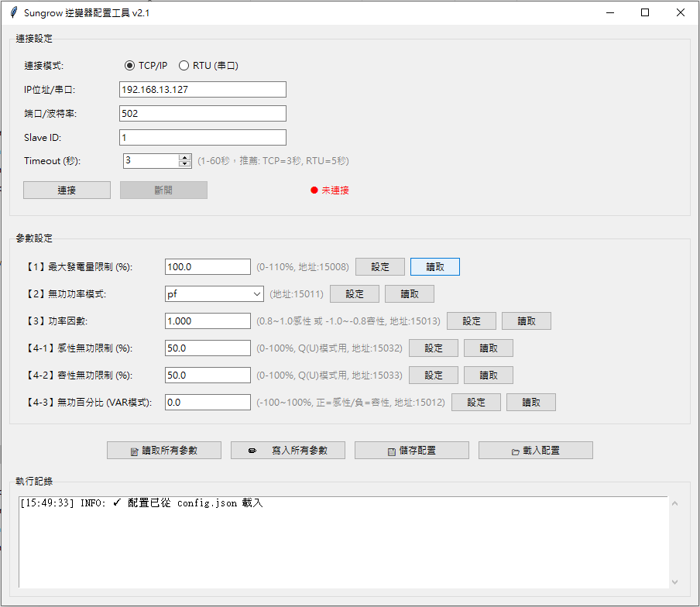Increase Timeout value with spinner up arrow
700x607 pixels.
click(x=184, y=157)
